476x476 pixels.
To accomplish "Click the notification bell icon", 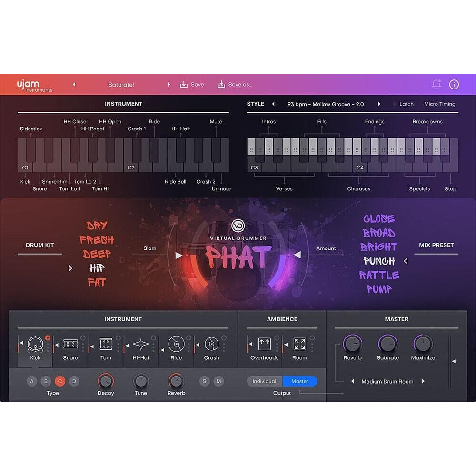I will coord(435,84).
